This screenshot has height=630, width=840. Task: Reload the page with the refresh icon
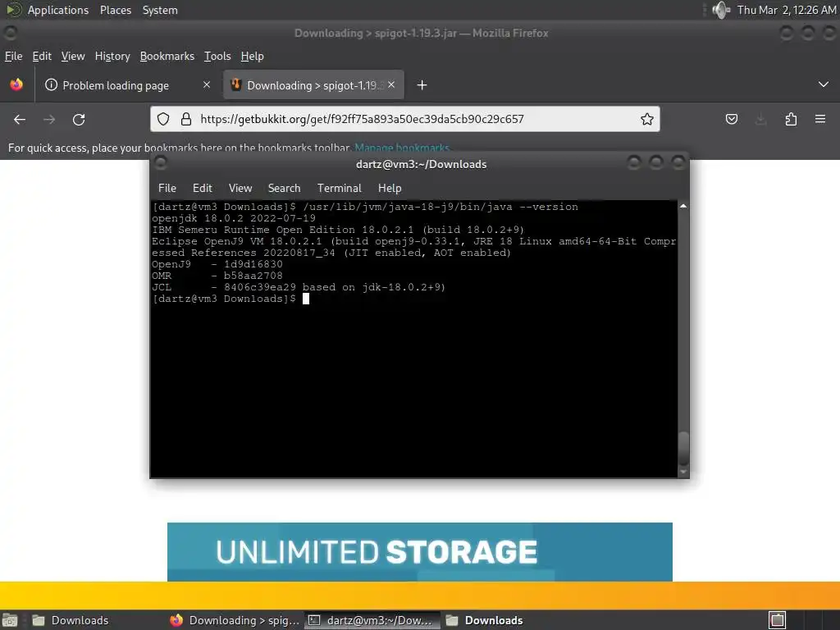[79, 120]
